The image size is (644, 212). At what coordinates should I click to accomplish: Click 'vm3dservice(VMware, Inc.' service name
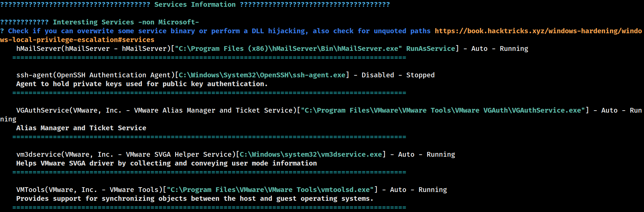pos(65,154)
